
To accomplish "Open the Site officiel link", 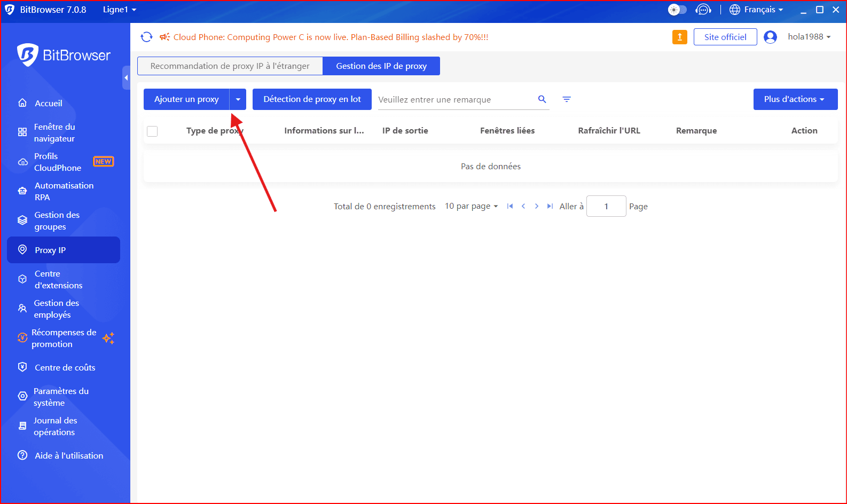I will pos(725,37).
